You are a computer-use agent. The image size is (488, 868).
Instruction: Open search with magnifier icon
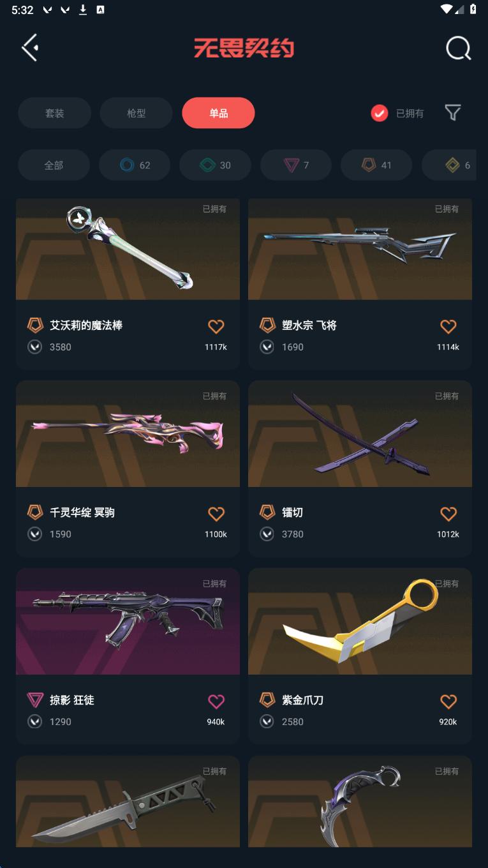coord(458,48)
